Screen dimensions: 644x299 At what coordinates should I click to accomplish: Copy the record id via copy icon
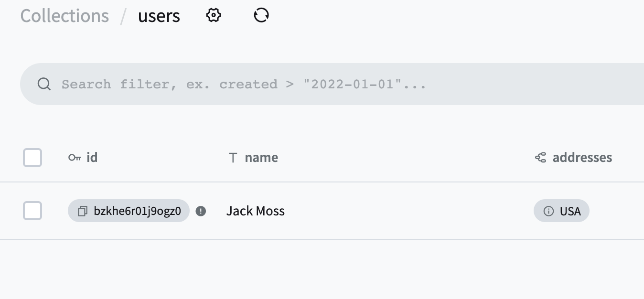tap(82, 211)
